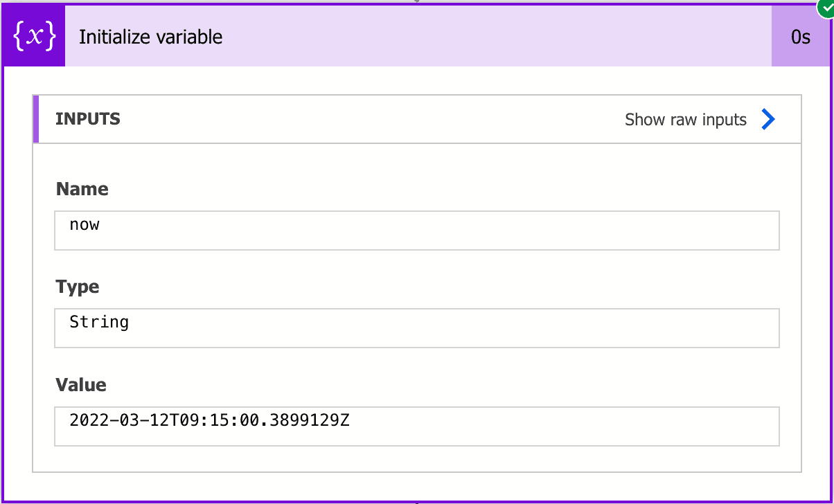Click the 0s duration indicator
Screen dimensions: 834x504
801,37
